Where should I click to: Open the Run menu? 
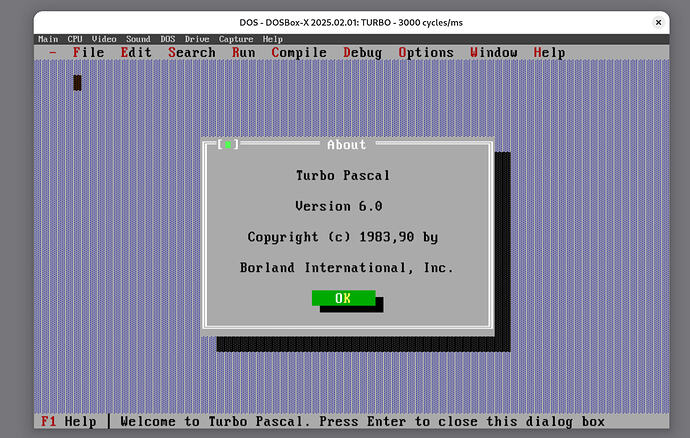pyautogui.click(x=243, y=52)
